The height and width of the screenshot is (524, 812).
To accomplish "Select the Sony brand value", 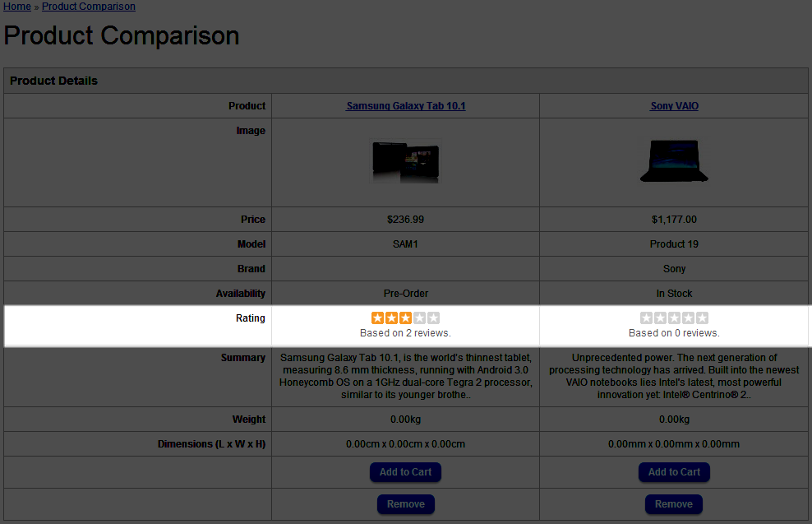I will pyautogui.click(x=674, y=268).
